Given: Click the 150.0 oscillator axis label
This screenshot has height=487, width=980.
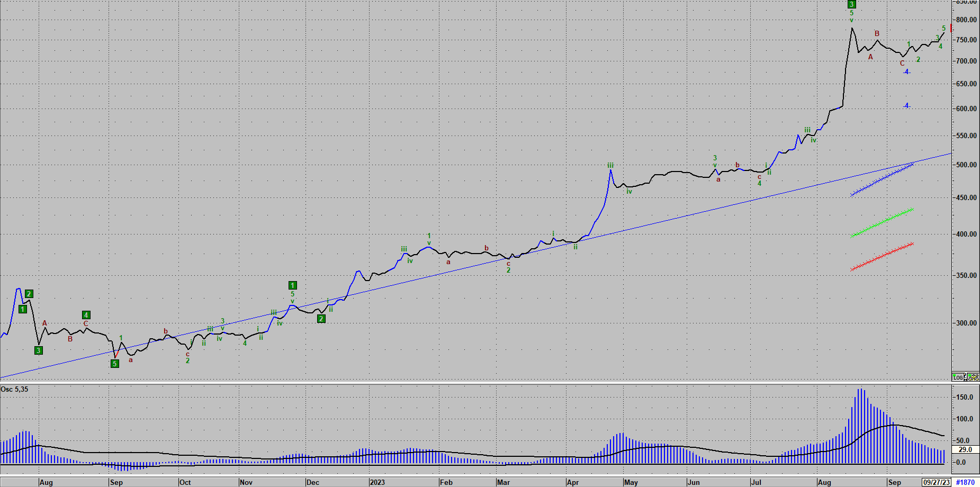Looking at the screenshot, I should [x=965, y=398].
